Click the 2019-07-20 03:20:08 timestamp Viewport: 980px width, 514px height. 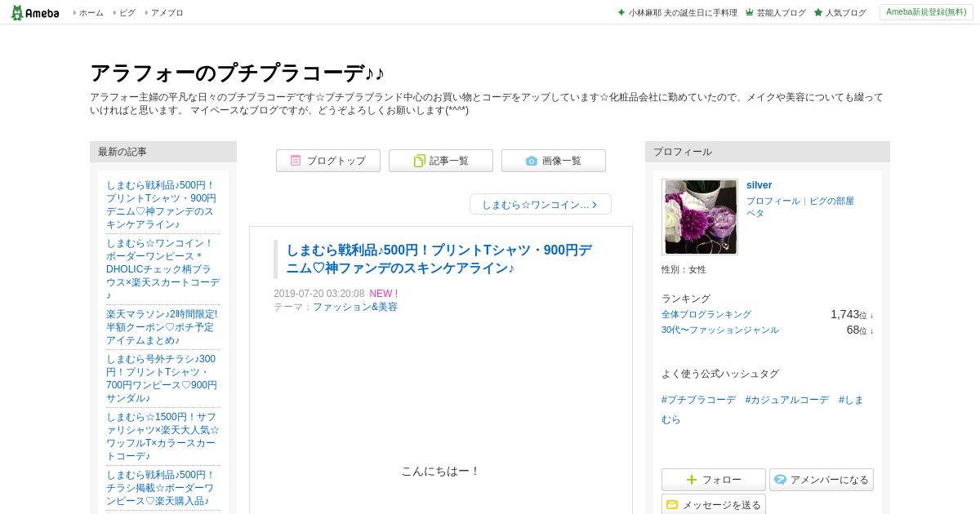(319, 294)
